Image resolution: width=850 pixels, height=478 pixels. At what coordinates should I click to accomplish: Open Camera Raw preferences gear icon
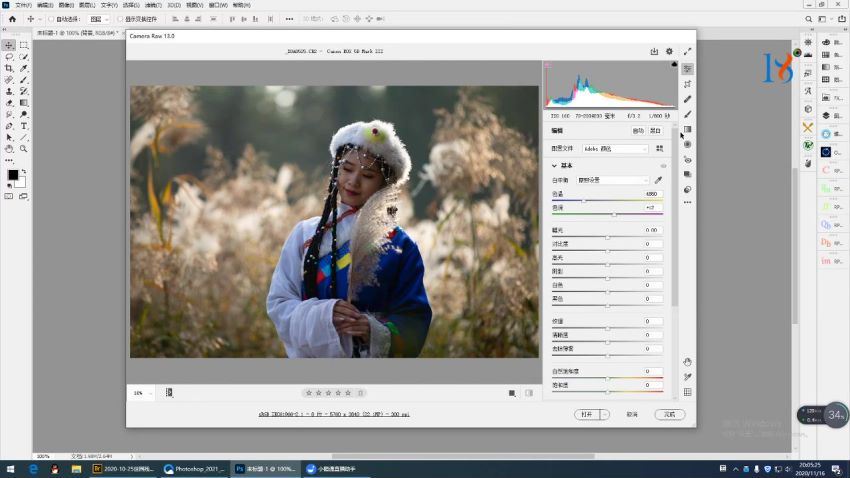click(669, 51)
